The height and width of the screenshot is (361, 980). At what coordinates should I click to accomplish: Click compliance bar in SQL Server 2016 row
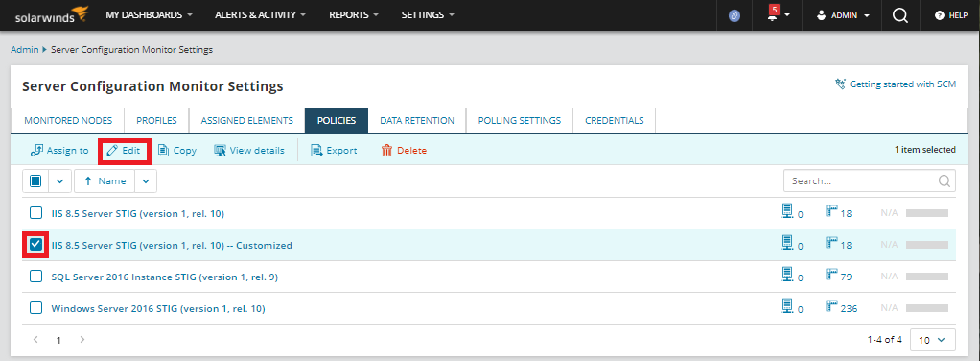[927, 276]
